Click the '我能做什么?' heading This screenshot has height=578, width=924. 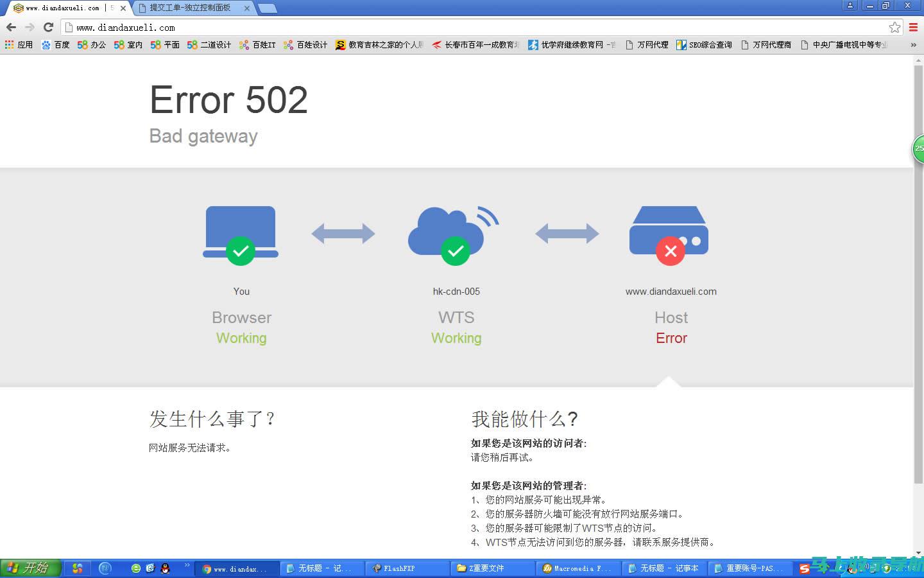525,419
